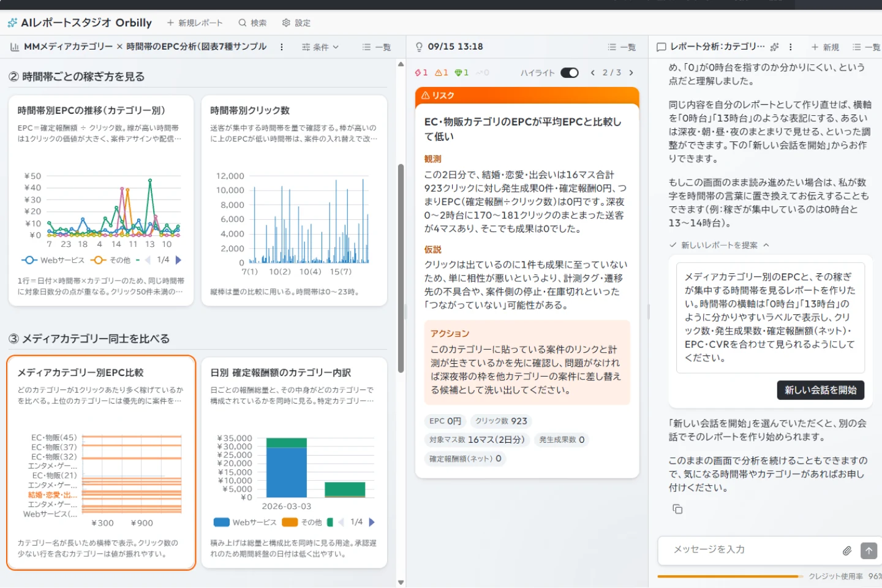Previous legend page arrow in EPC line chart
This screenshot has width=882, height=588.
tap(148, 260)
